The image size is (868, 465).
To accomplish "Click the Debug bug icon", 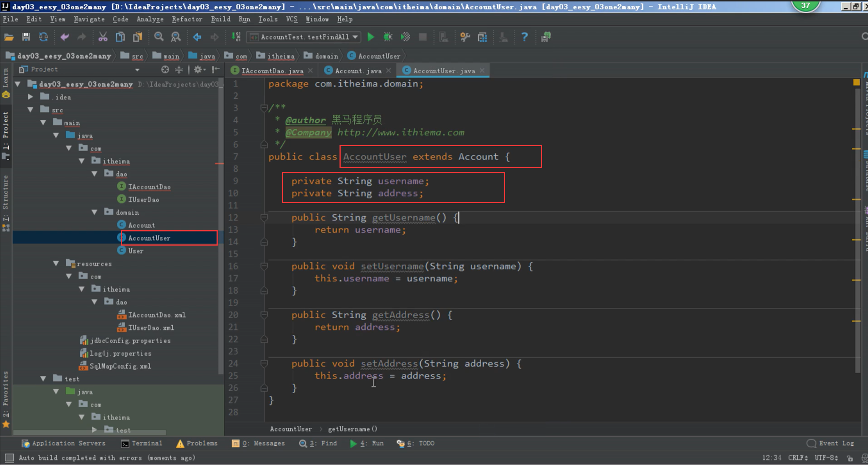I will [388, 37].
